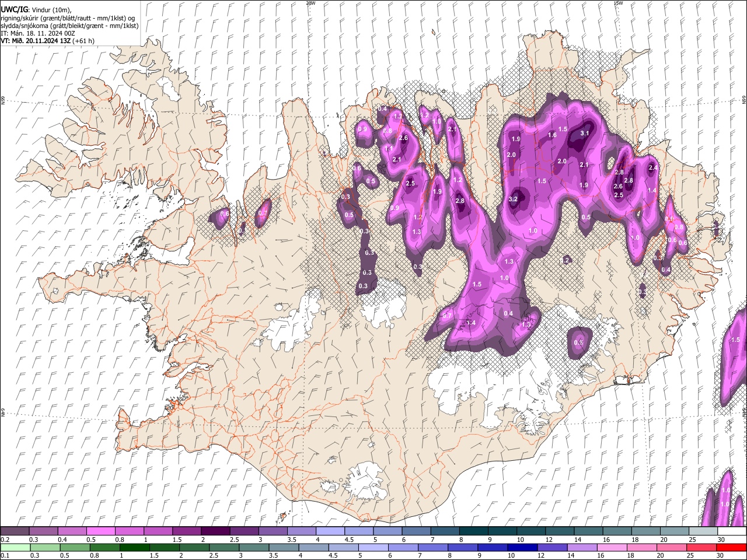Choose the darkest green swatch at 1 in bottom legend
Screen dimensions: 747x560
click(134, 547)
